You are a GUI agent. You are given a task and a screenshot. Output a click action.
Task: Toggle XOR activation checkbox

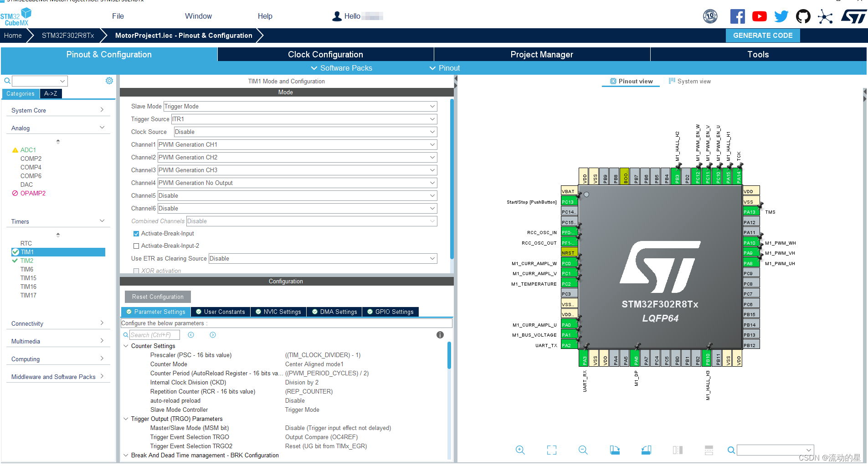136,271
